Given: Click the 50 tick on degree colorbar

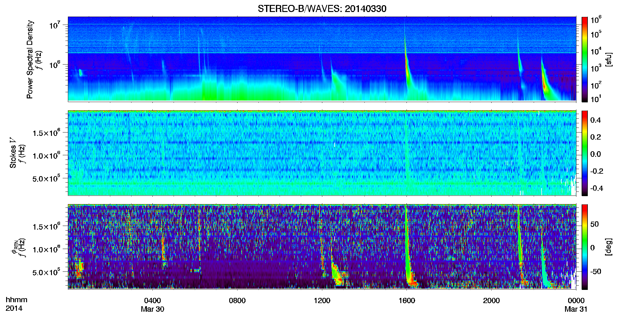Looking at the screenshot, I should coord(595,224).
